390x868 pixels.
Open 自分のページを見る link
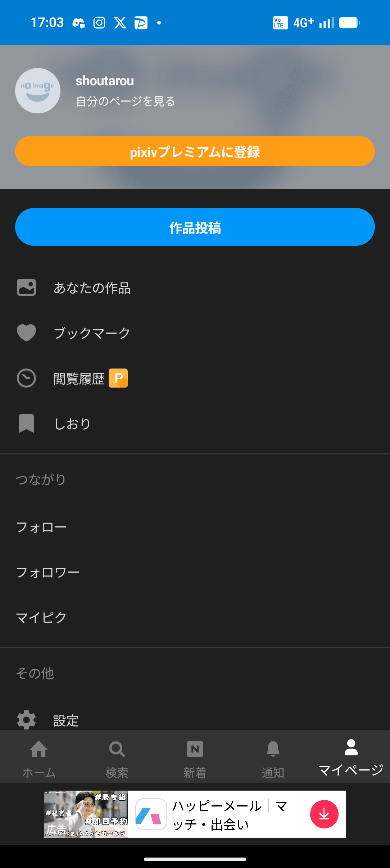click(125, 101)
